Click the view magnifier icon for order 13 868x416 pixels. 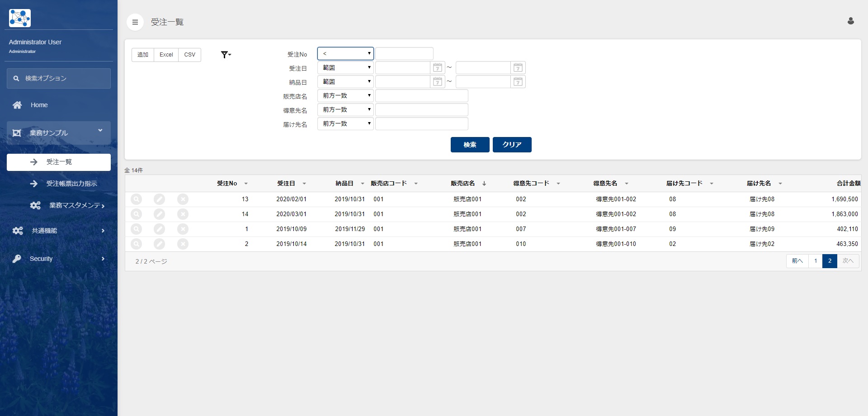(136, 199)
